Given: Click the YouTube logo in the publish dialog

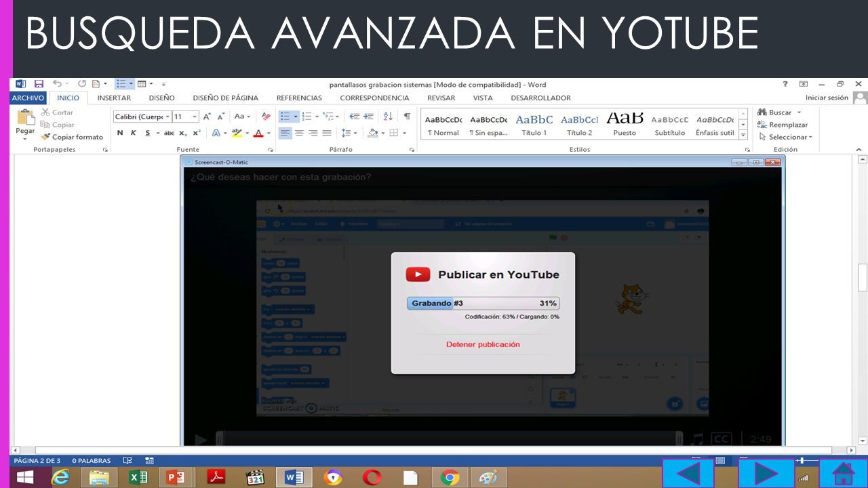Looking at the screenshot, I should pyautogui.click(x=418, y=274).
